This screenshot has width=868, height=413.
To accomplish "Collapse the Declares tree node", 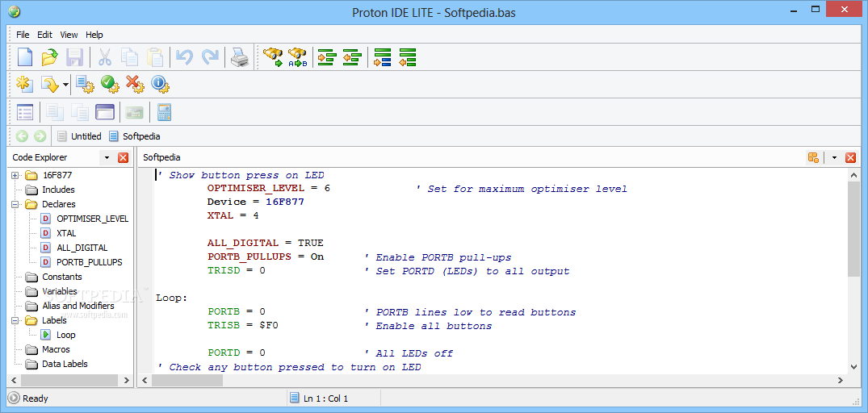I will coord(15,204).
